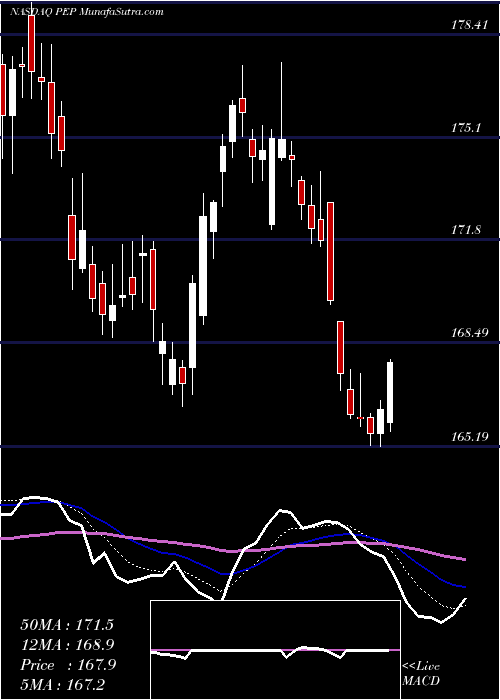Click the 175.1 price level label
This screenshot has width=500, height=700.
[466, 128]
